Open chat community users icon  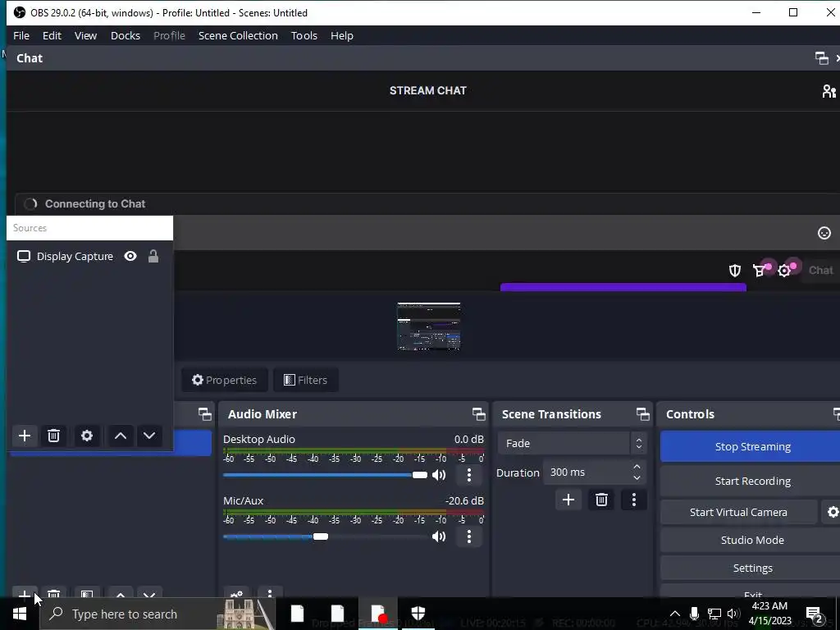click(829, 91)
